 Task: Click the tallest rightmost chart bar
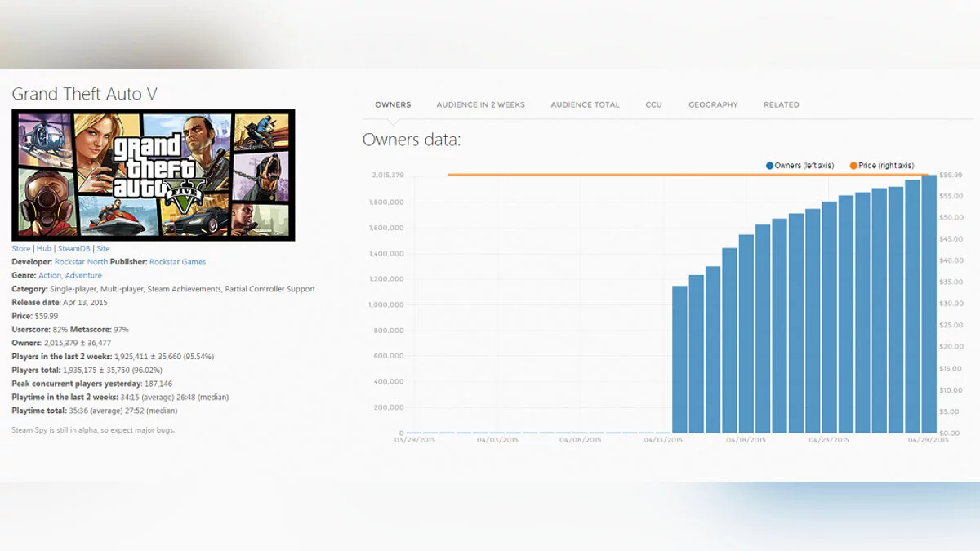pos(929,304)
